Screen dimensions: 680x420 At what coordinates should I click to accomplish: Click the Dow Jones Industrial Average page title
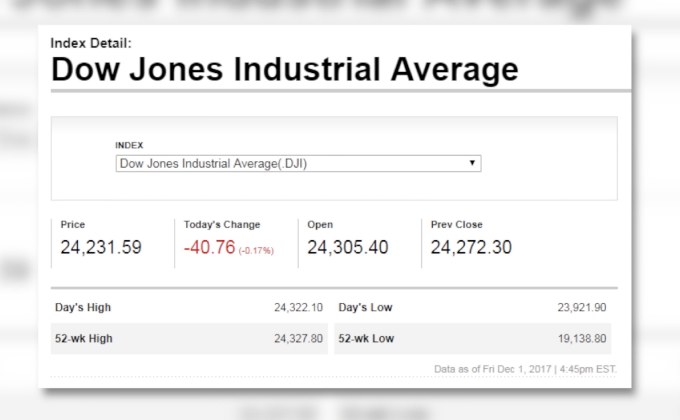coord(284,70)
